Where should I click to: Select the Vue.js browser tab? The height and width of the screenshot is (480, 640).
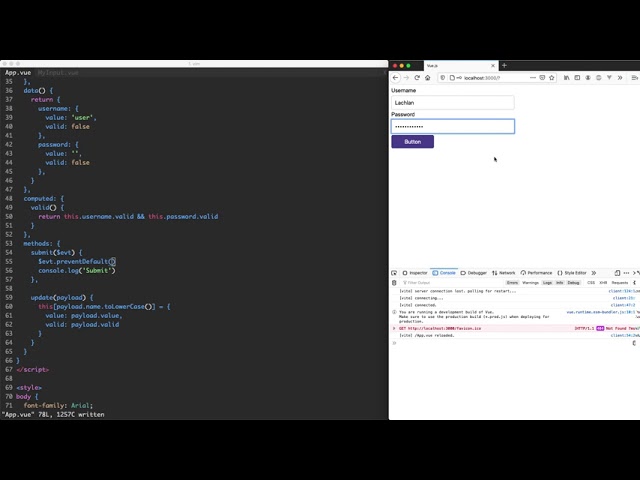[x=460, y=66]
